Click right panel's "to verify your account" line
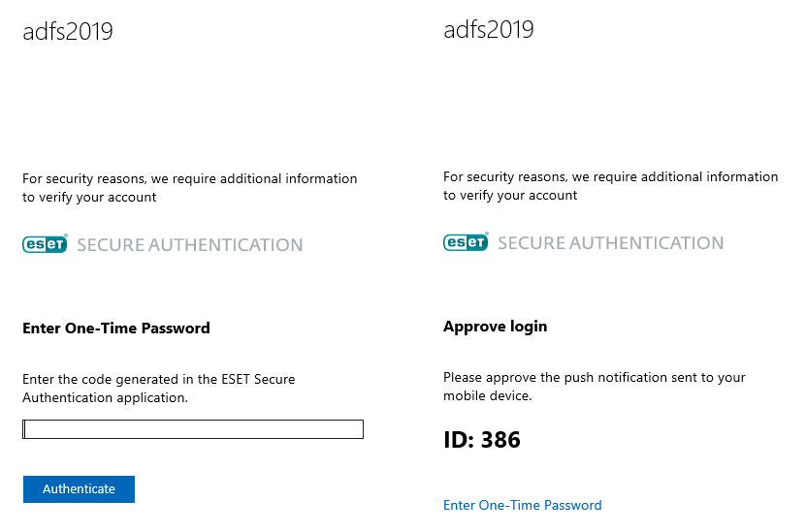 point(510,195)
